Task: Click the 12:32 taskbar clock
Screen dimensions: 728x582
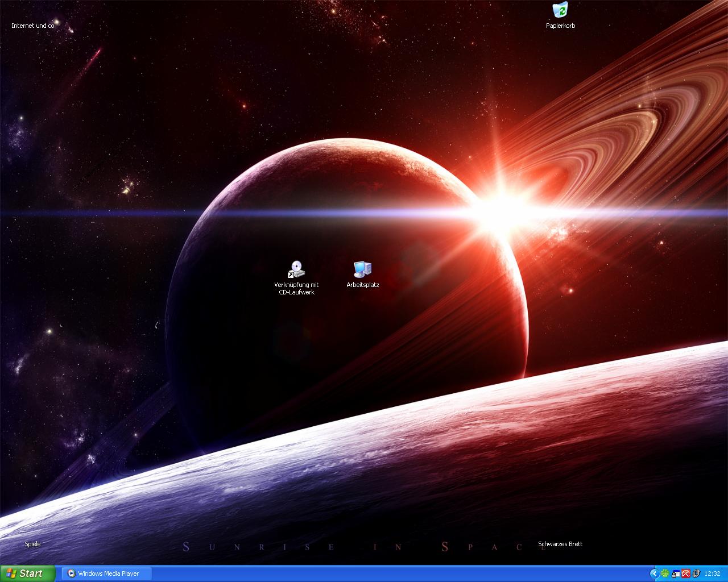Action: pyautogui.click(x=712, y=573)
